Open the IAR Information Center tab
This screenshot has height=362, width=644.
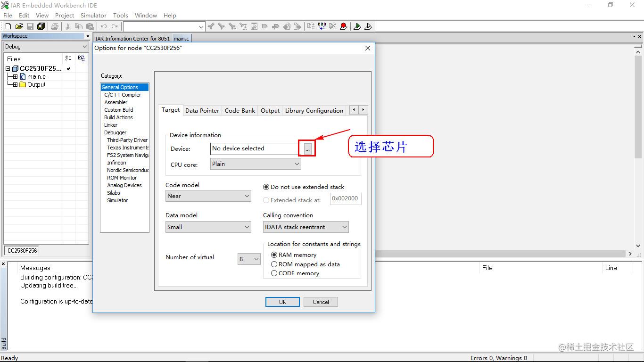(x=132, y=39)
